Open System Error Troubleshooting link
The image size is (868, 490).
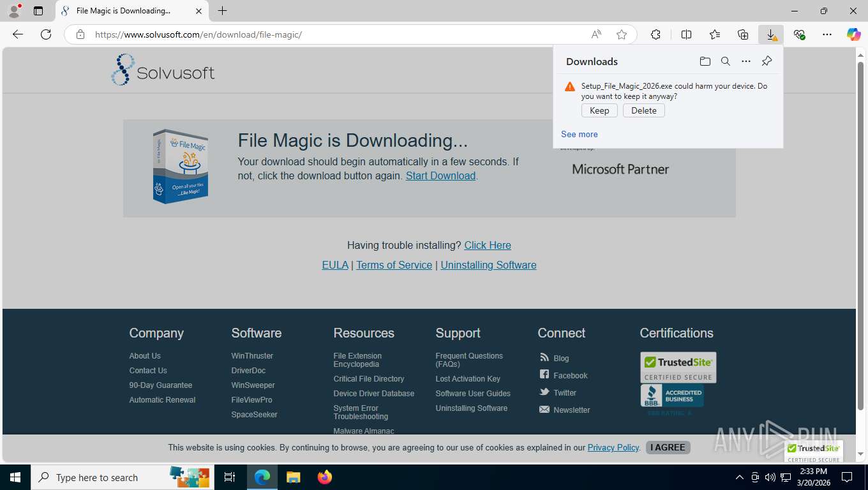361,412
